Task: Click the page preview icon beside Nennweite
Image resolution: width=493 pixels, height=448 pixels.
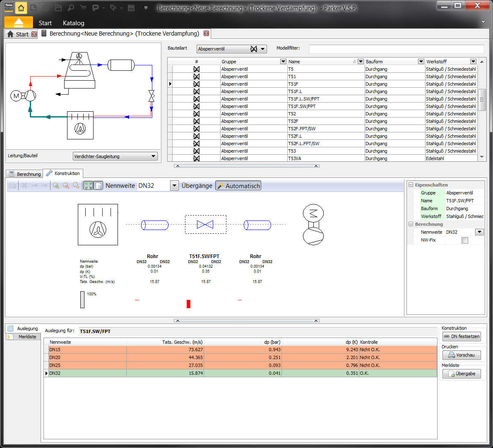Action: 98,186
